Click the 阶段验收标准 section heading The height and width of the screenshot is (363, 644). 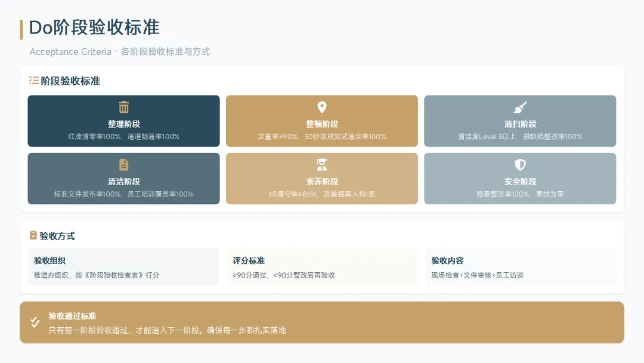pyautogui.click(x=70, y=81)
